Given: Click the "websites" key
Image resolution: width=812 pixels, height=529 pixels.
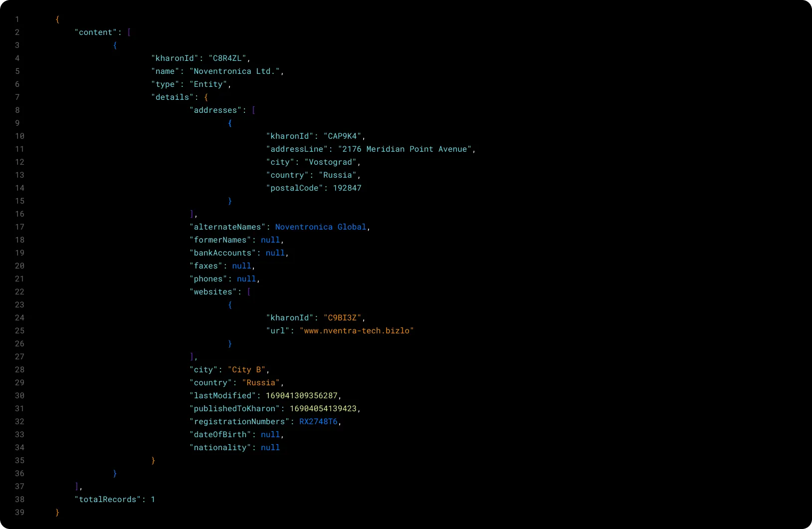Looking at the screenshot, I should 213,292.
